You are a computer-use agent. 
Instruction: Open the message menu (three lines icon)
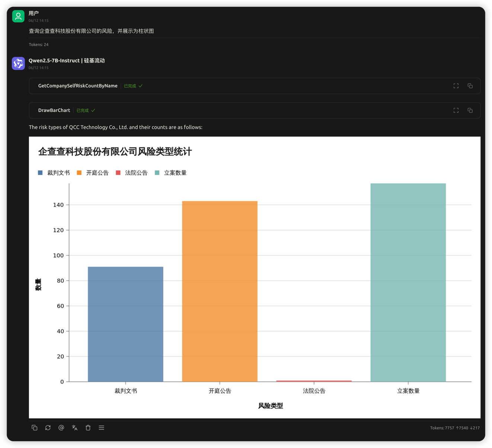pyautogui.click(x=102, y=428)
